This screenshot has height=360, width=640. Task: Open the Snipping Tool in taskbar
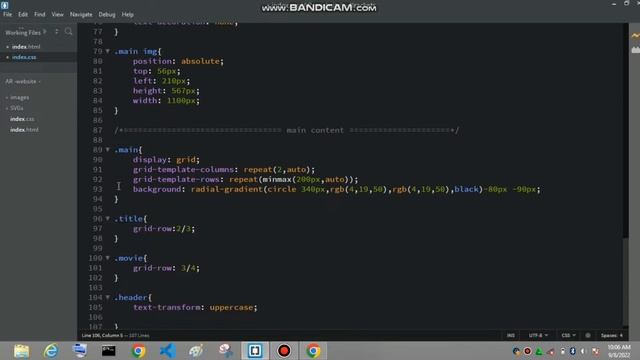[225, 351]
